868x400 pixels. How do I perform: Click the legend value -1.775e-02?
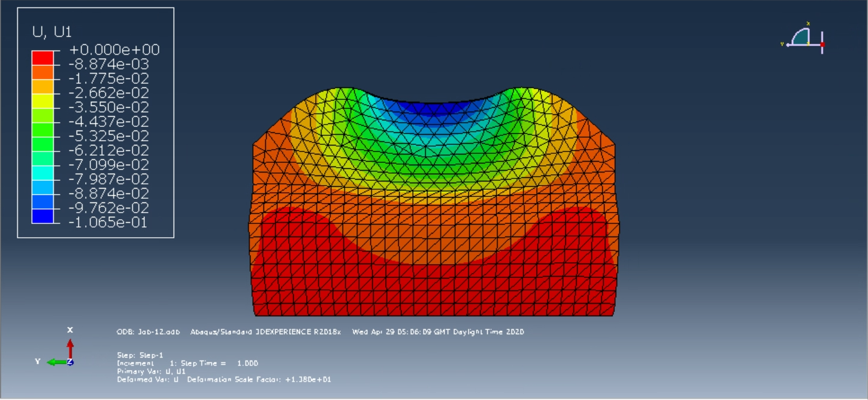pos(109,79)
